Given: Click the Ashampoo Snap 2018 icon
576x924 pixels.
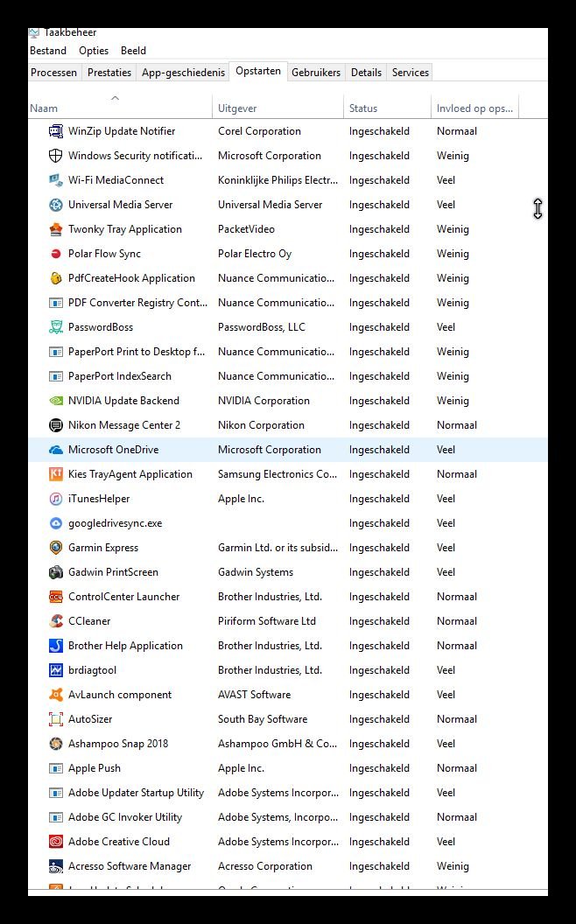Looking at the screenshot, I should pos(55,744).
